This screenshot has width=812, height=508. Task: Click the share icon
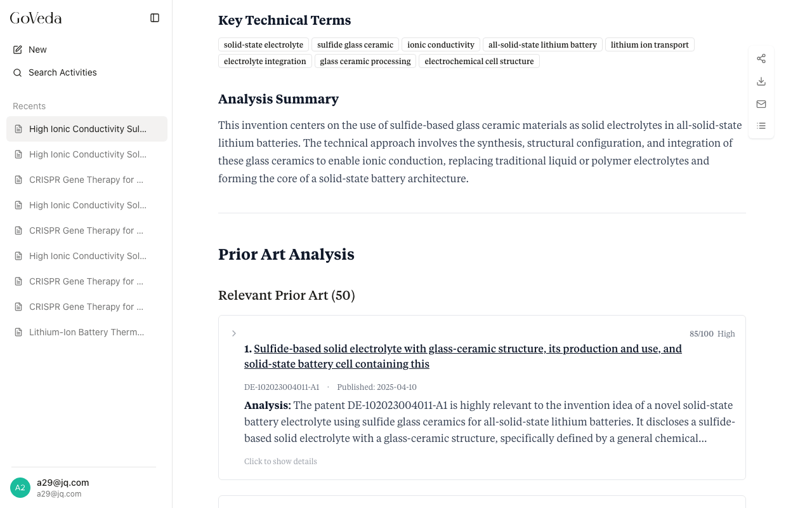pyautogui.click(x=761, y=58)
